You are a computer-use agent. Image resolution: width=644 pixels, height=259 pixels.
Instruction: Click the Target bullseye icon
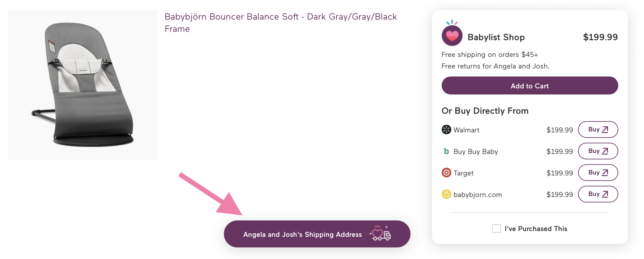pyautogui.click(x=446, y=173)
